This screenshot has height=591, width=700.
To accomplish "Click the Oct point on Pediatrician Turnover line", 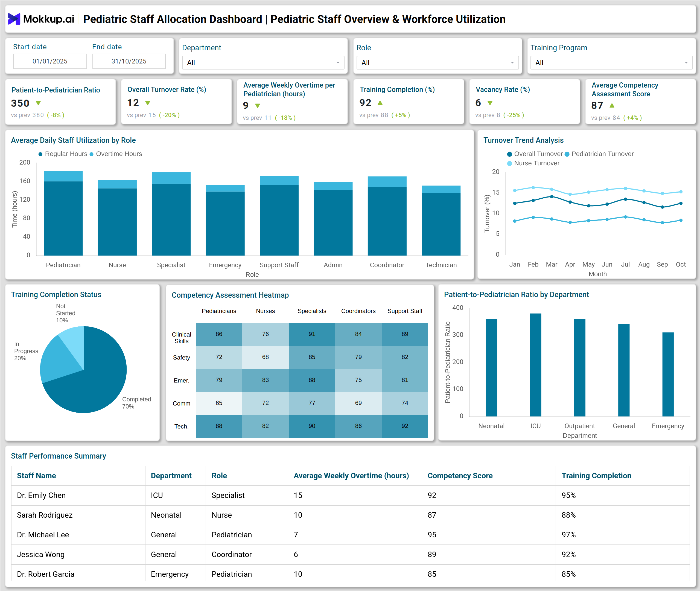I will point(681,220).
